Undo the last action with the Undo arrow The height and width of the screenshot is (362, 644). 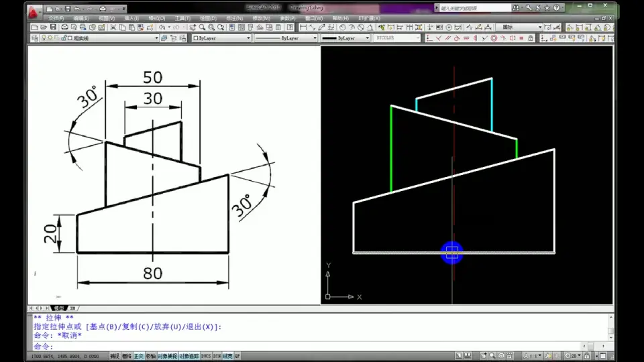pyautogui.click(x=162, y=27)
